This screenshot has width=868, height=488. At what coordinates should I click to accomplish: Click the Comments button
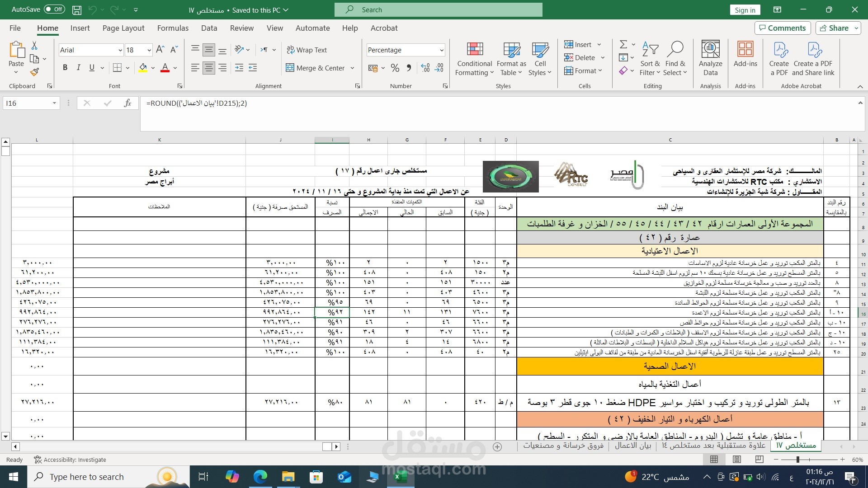click(783, 28)
